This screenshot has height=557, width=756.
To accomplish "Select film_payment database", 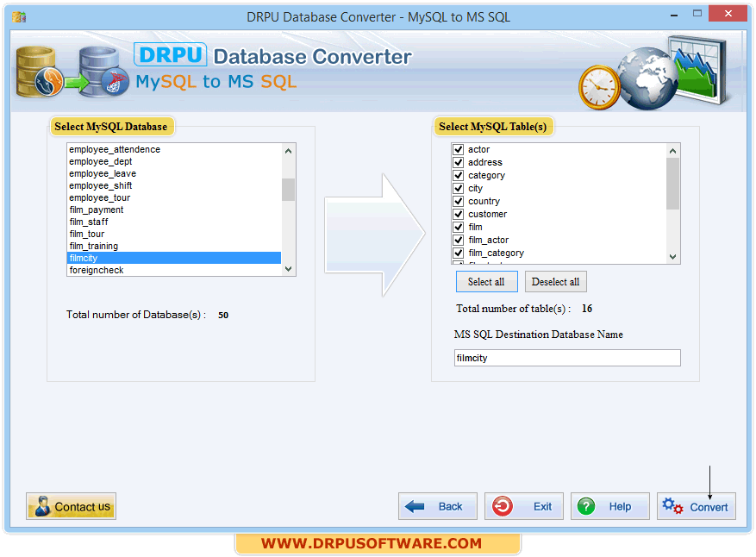I will tap(174, 210).
